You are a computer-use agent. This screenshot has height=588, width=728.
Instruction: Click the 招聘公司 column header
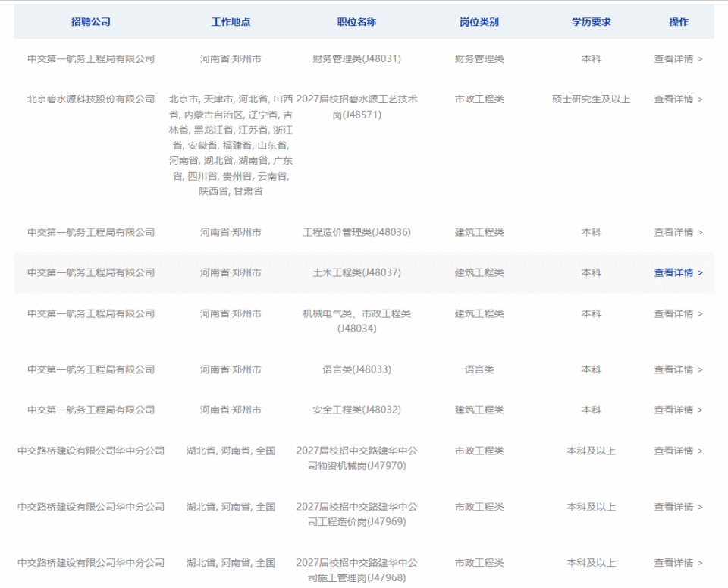point(90,22)
